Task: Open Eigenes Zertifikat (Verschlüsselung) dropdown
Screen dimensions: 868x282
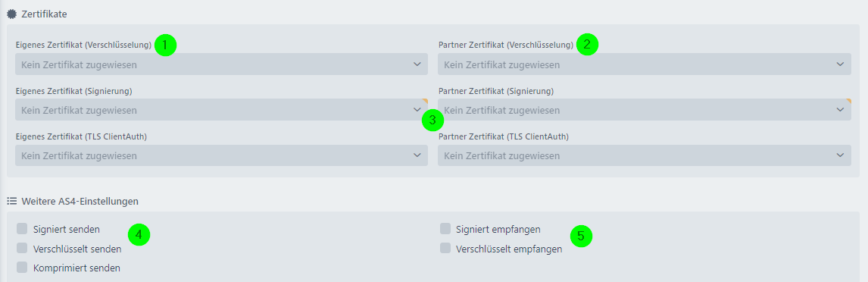Action: point(221,64)
